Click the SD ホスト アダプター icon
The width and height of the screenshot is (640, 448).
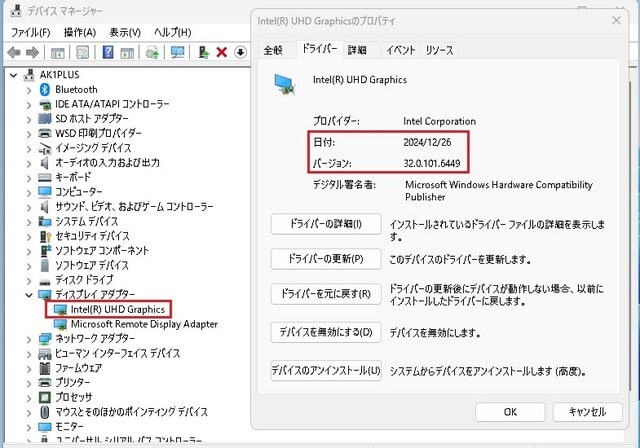pyautogui.click(x=44, y=119)
